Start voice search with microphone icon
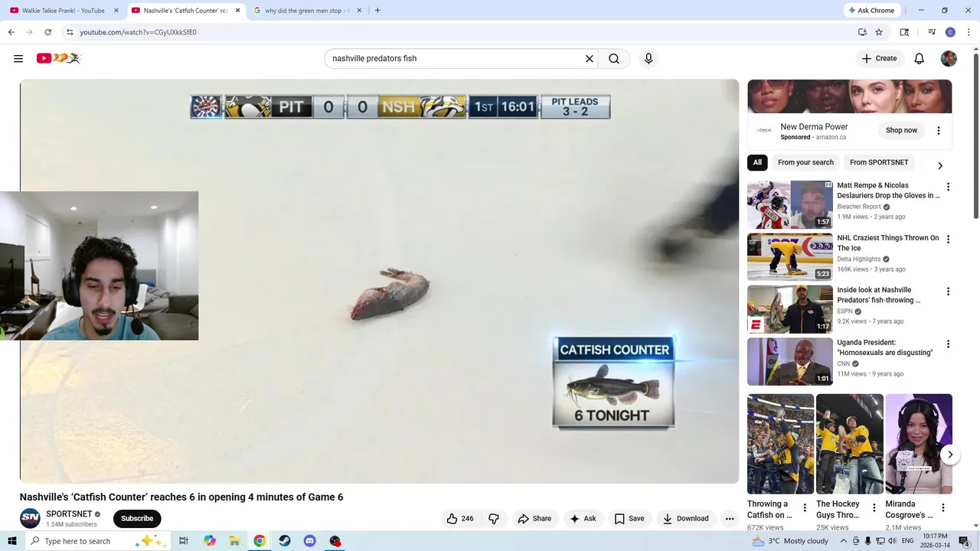980x551 pixels. click(x=648, y=58)
